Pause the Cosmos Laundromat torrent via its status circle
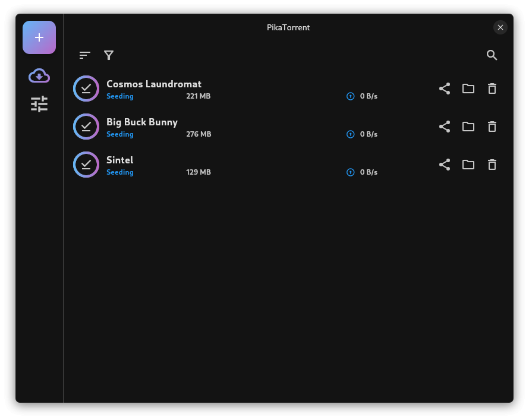The height and width of the screenshot is (420, 529). [x=86, y=89]
